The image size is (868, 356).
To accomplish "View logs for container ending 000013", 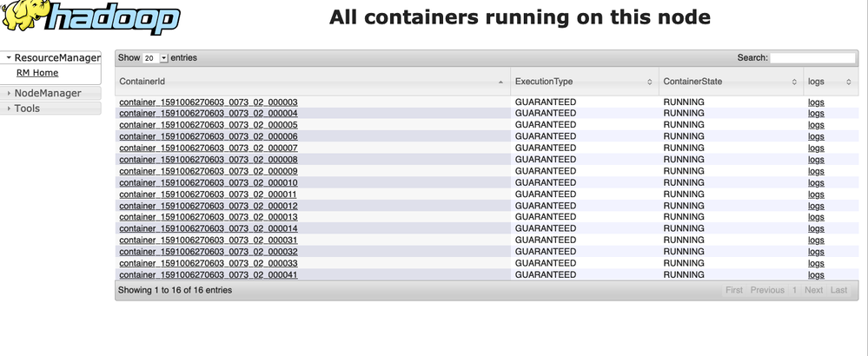I will [816, 217].
